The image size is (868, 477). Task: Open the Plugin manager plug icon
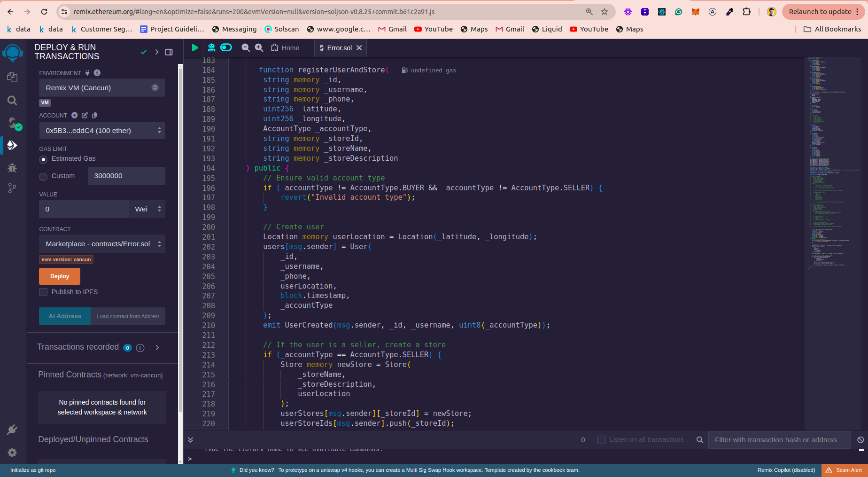13,430
